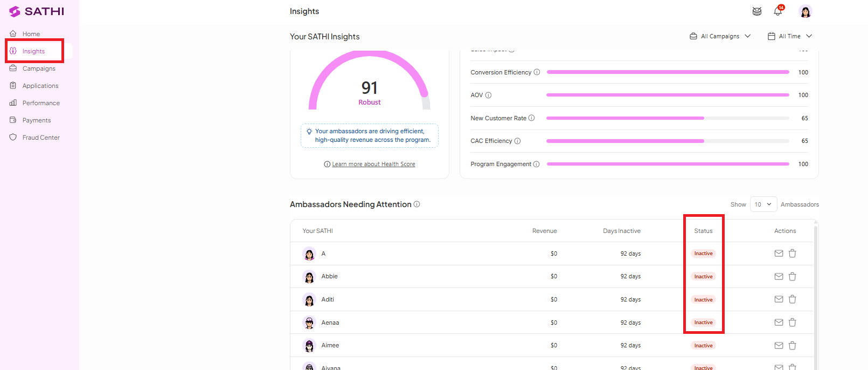The image size is (868, 370).
Task: Click the Days Inactive column header
Action: point(622,231)
